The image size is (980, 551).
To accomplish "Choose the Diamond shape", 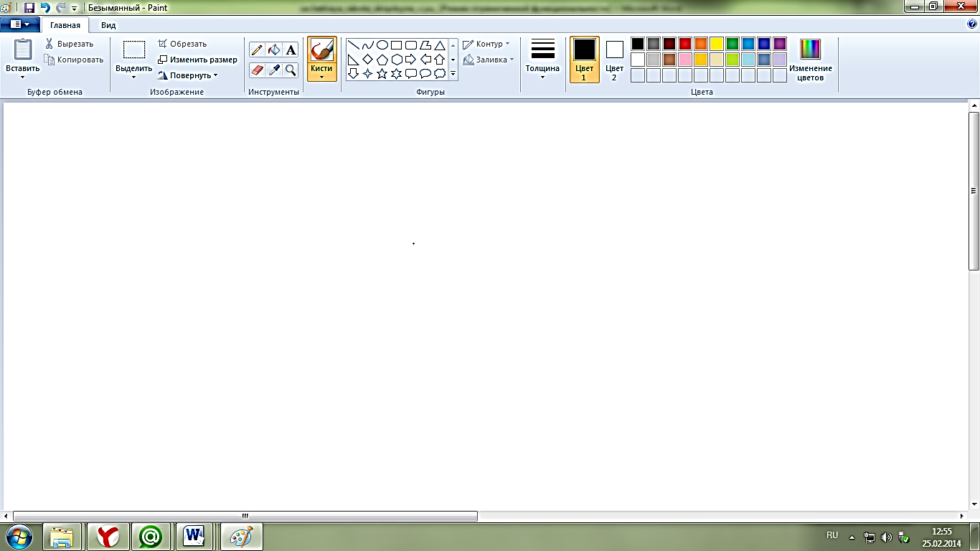I will click(x=368, y=60).
